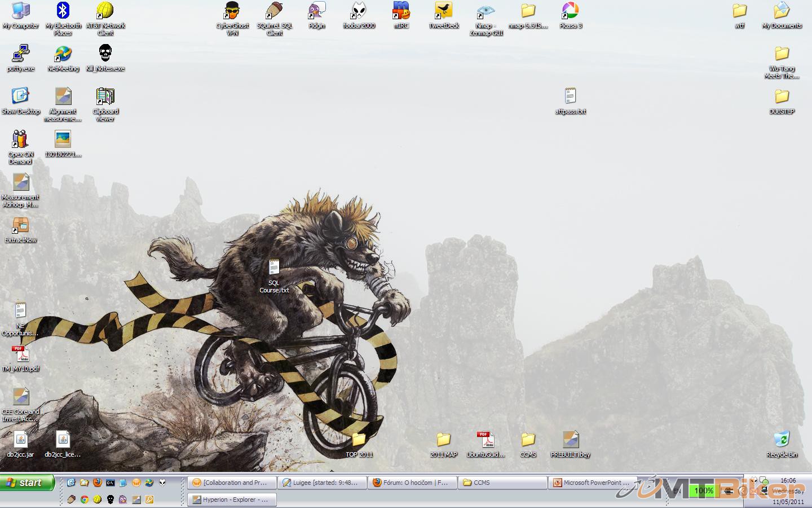Launch foobar2000 from the desktop

coord(359,11)
